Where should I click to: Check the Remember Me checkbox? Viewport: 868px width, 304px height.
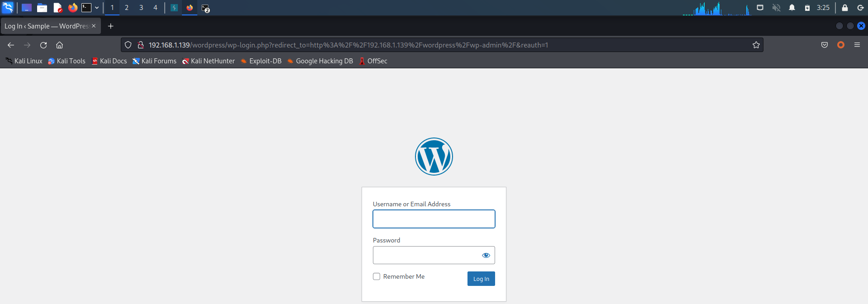point(377,276)
